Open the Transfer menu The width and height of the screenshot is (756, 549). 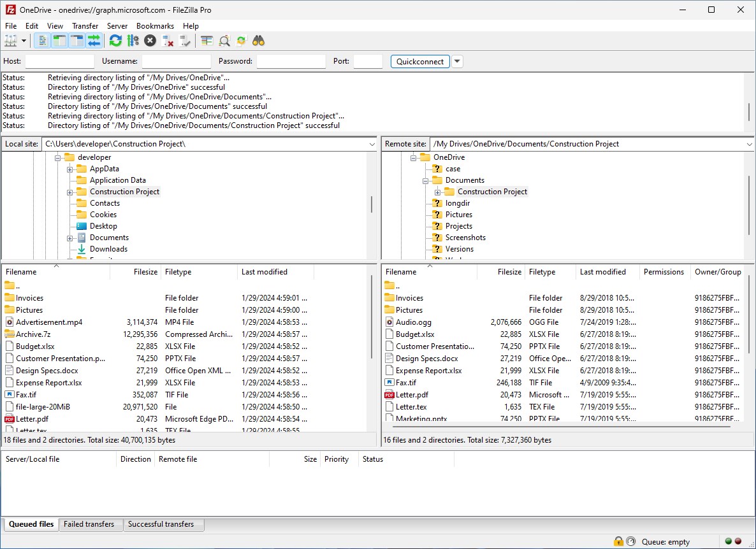(85, 25)
